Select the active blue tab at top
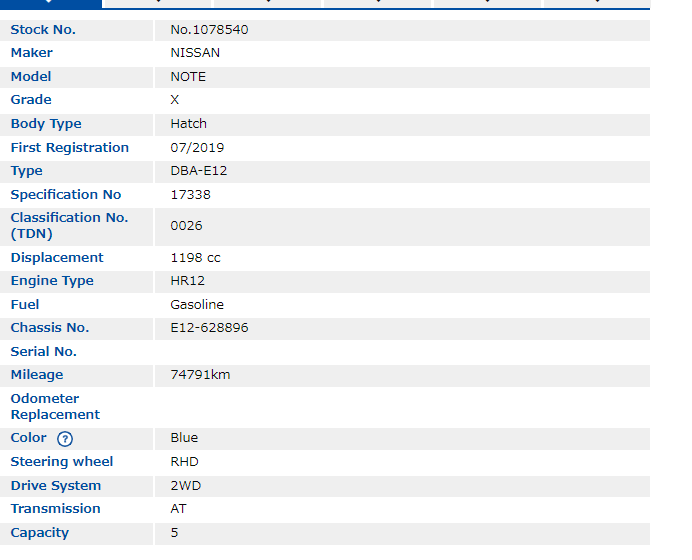 click(50, 4)
